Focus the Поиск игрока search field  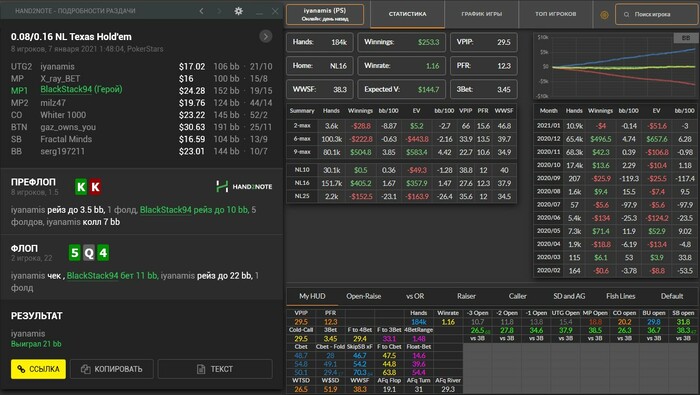click(657, 14)
